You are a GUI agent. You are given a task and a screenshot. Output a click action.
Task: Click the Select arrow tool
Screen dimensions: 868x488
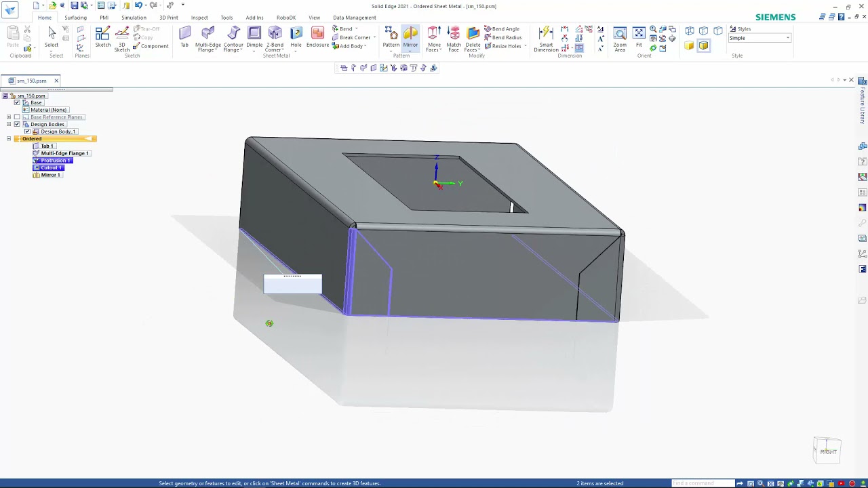tap(52, 37)
